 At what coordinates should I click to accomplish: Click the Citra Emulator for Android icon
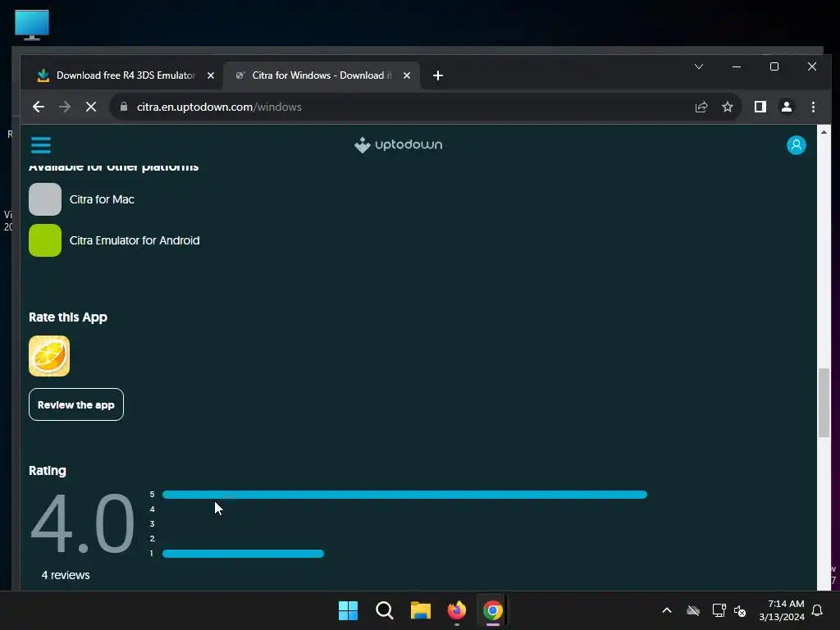[45, 240]
